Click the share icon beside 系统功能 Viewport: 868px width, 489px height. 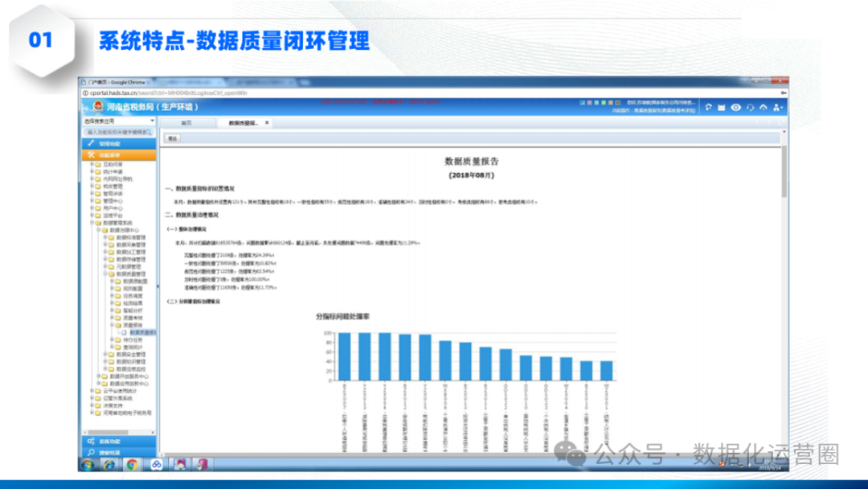click(92, 442)
